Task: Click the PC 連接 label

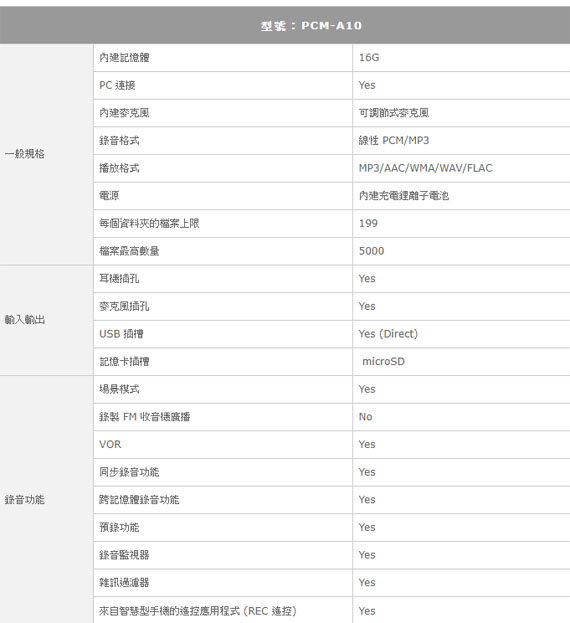Action: 117,85
